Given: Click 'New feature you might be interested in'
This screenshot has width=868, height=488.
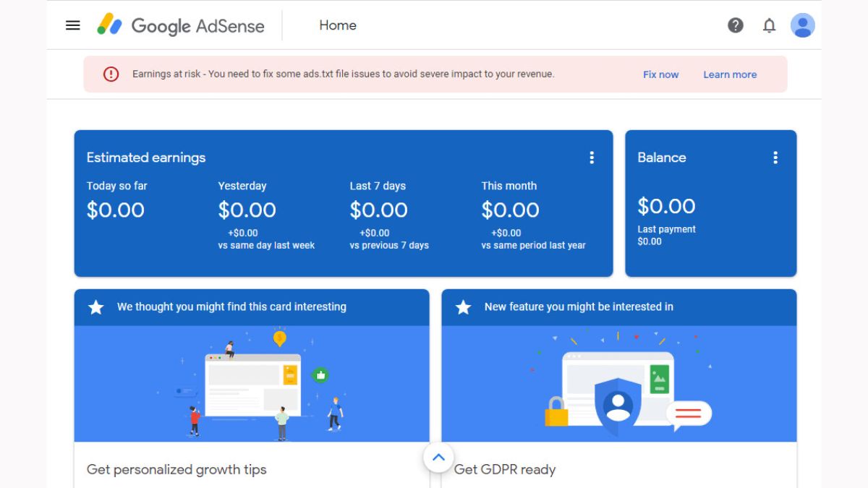Looking at the screenshot, I should 579,307.
